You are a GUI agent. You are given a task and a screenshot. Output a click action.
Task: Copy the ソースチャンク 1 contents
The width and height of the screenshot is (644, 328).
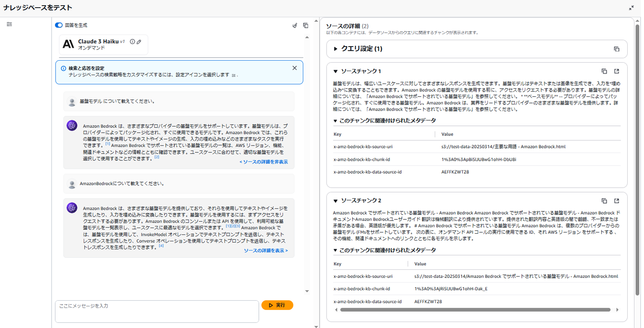[x=604, y=71]
